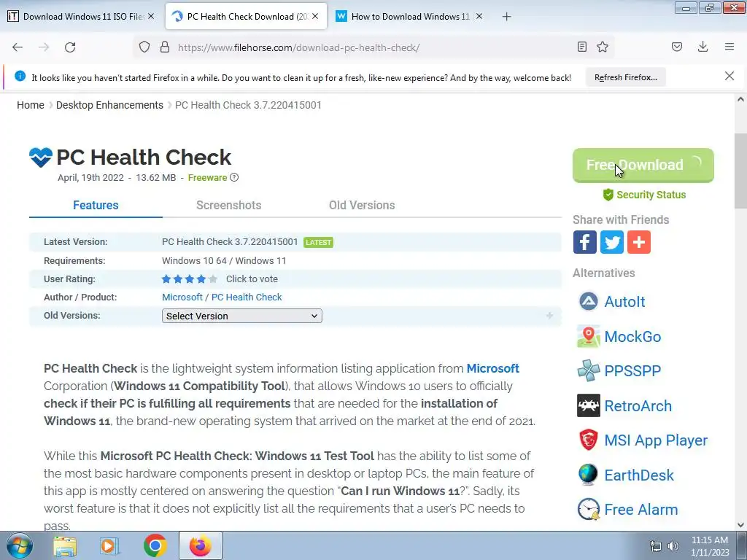The width and height of the screenshot is (747, 560).
Task: Open the RetroArch alternative link
Action: point(638,405)
